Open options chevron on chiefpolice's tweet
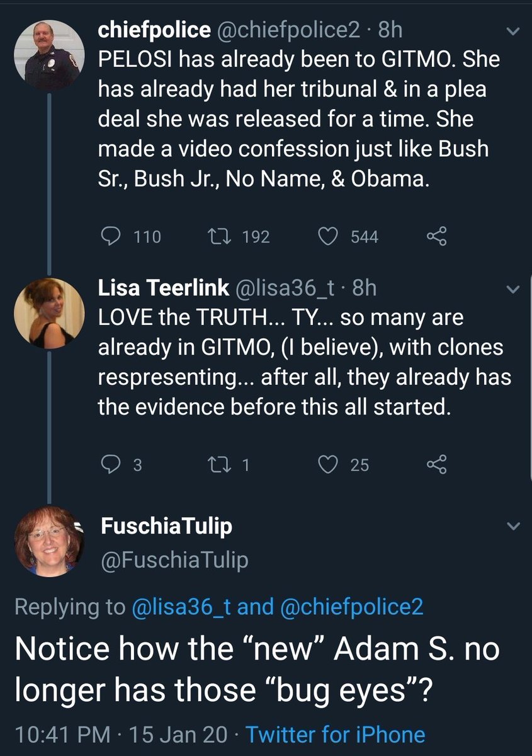The height and width of the screenshot is (756, 532). [513, 30]
